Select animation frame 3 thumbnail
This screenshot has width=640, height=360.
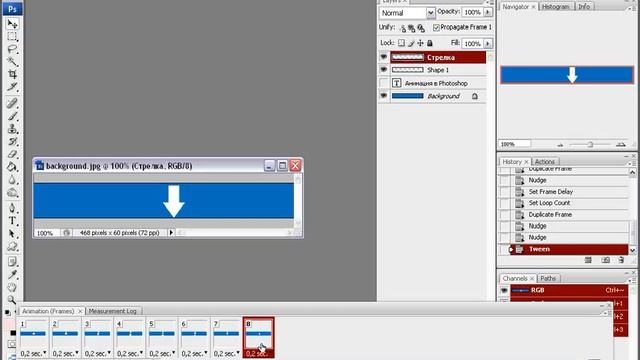[98, 333]
